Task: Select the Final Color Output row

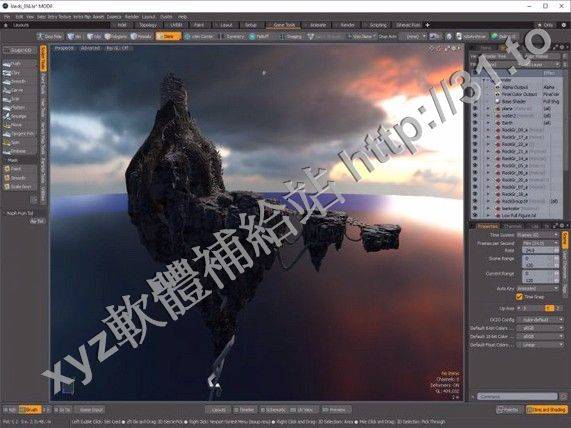Action: pos(517,94)
